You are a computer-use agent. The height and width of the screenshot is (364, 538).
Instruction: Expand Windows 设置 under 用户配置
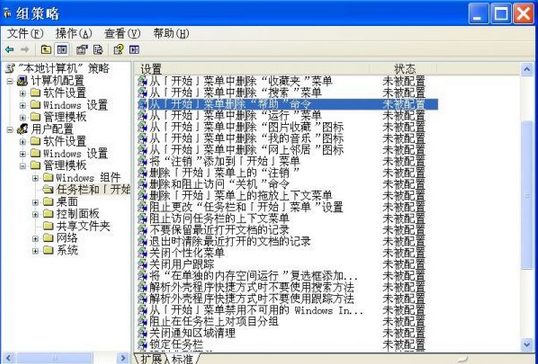click(23, 154)
